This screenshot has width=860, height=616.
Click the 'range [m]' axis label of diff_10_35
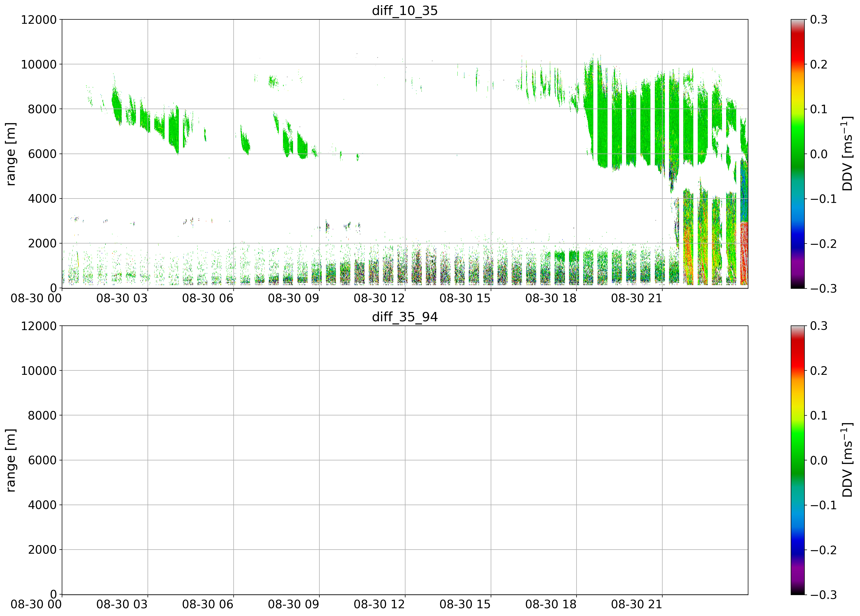tap(11, 154)
